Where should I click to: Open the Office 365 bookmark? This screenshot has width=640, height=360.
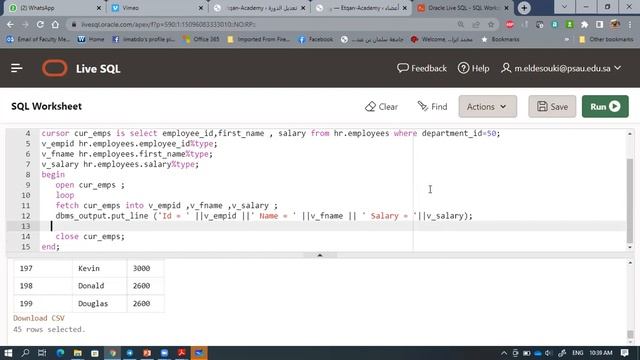pos(201,39)
